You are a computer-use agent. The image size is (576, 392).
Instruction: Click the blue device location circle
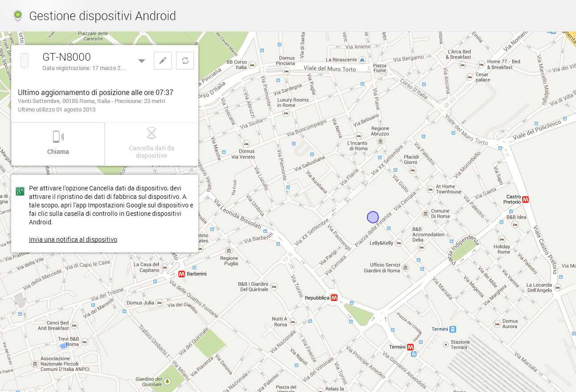coord(373,217)
